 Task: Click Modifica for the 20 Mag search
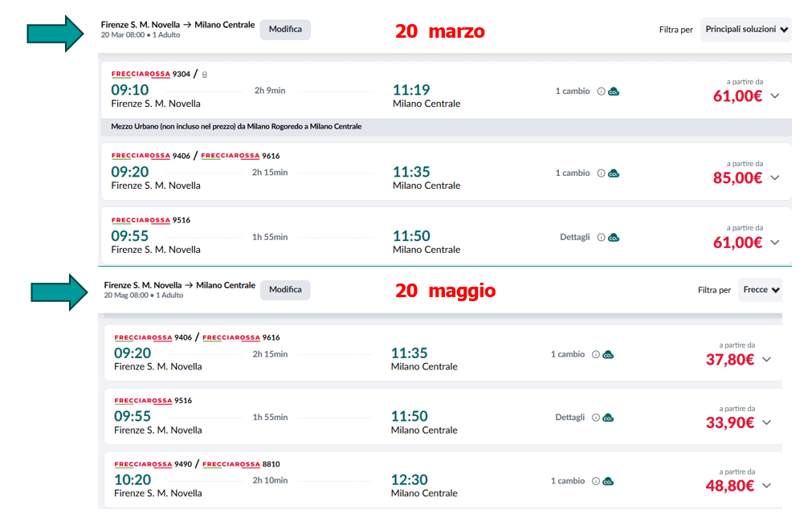[x=285, y=290]
